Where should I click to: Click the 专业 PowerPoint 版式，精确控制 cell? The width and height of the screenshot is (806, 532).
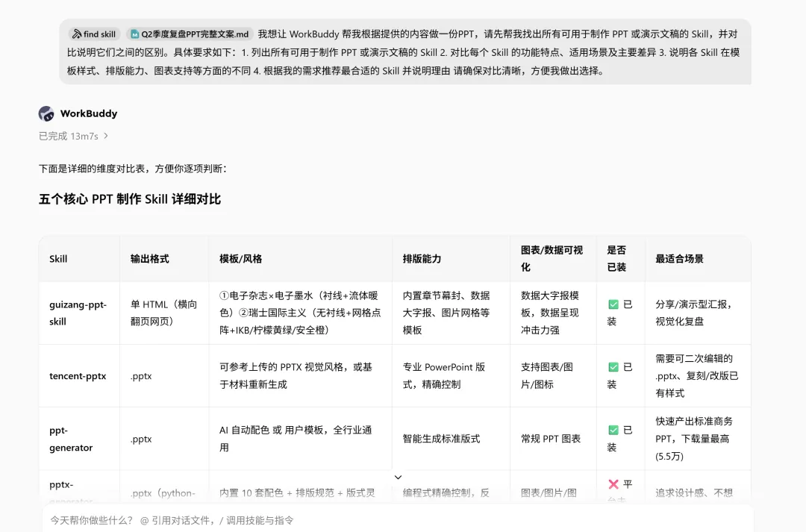451,376
